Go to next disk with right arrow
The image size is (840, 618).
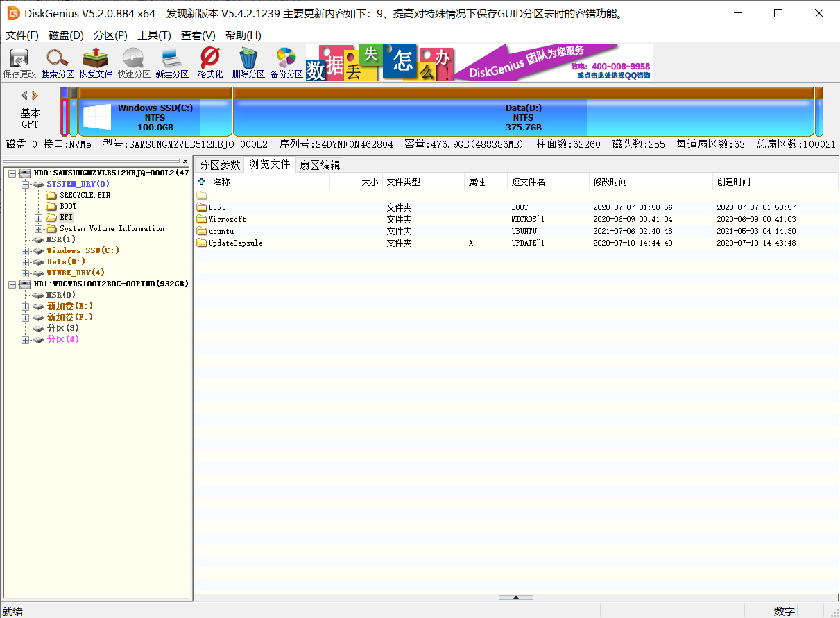pos(35,95)
